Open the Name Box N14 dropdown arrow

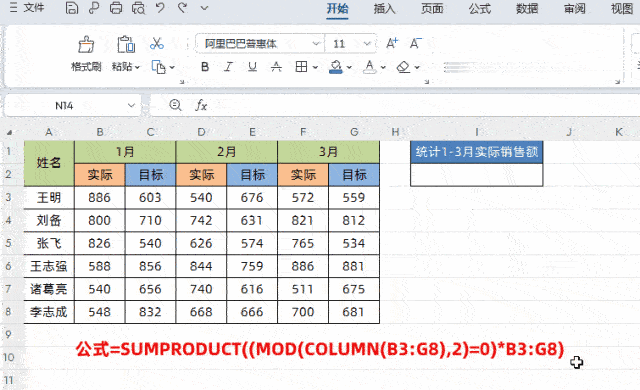click(131, 105)
